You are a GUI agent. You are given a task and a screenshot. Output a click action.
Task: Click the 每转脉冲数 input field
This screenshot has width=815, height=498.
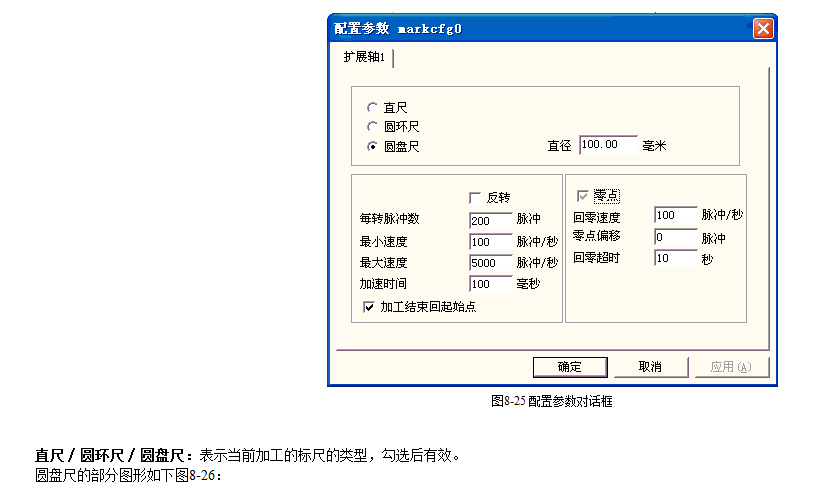tap(491, 220)
